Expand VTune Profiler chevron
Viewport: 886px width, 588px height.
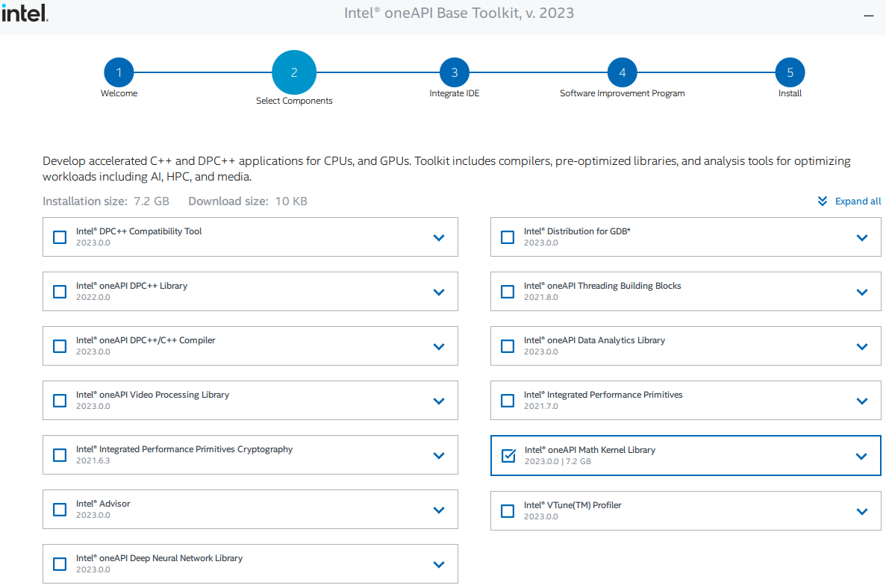coord(861,512)
